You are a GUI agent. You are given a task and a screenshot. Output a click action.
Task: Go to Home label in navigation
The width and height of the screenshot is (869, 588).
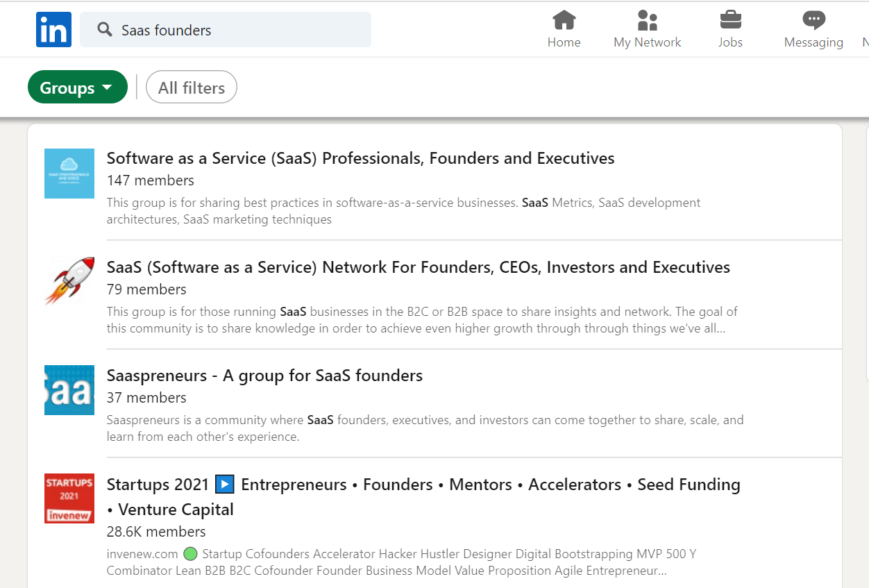(564, 42)
